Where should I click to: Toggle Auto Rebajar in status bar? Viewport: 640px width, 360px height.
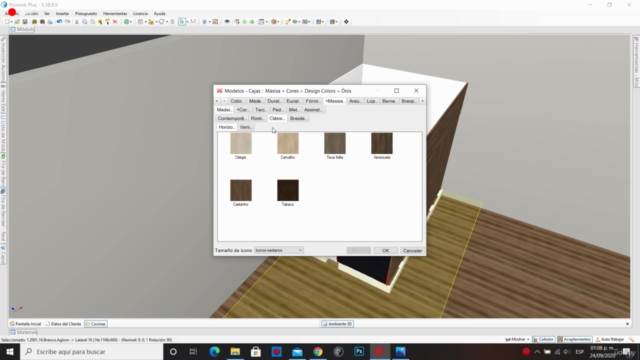[610, 339]
